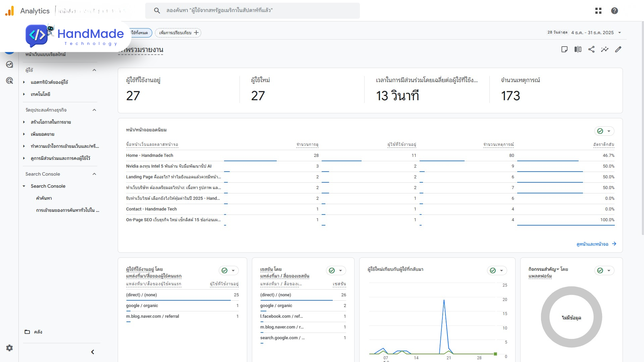Image resolution: width=644 pixels, height=362 pixels.
Task: Click the เพิ่มการเปรียบเทียบ button
Action: [178, 33]
